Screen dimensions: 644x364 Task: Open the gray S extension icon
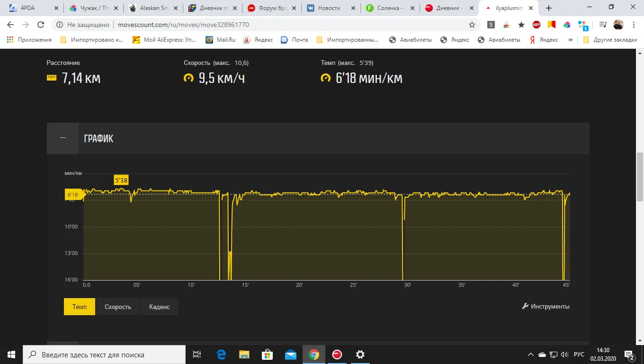(491, 25)
